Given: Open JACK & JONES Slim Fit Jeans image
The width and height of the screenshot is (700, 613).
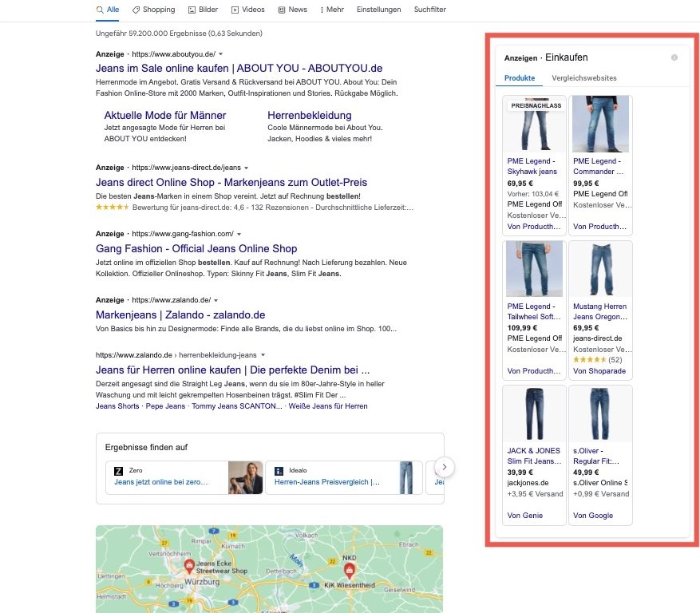Looking at the screenshot, I should point(534,414).
